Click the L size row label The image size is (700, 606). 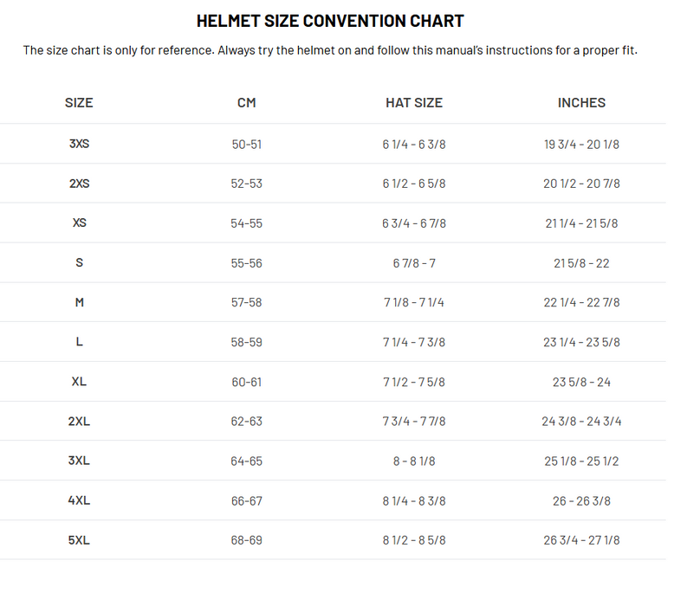click(79, 342)
